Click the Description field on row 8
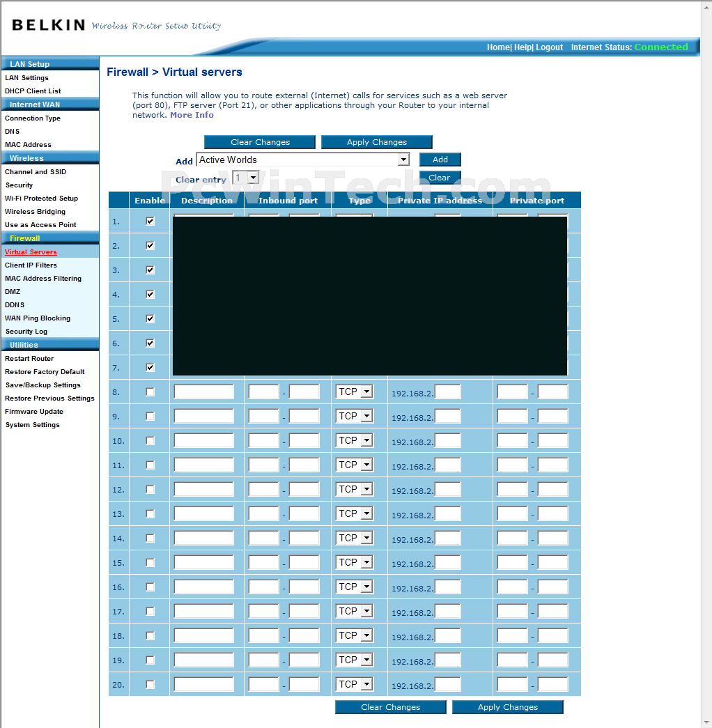Viewport: 712px width, 728px height. click(x=204, y=392)
